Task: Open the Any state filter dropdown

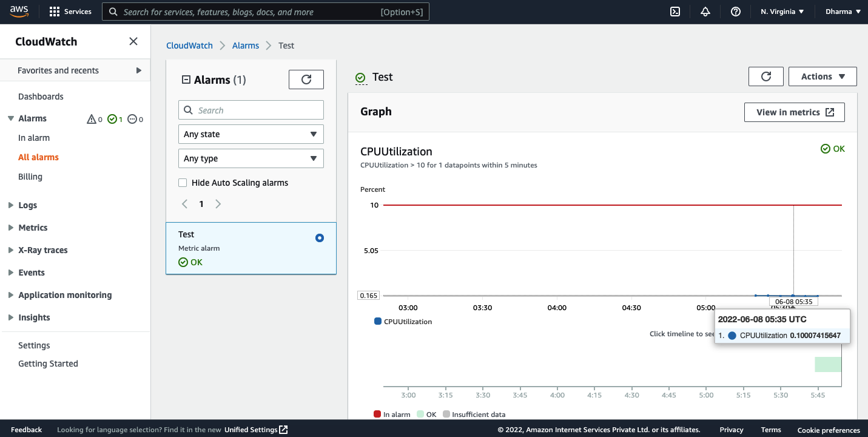Action: [x=251, y=134]
